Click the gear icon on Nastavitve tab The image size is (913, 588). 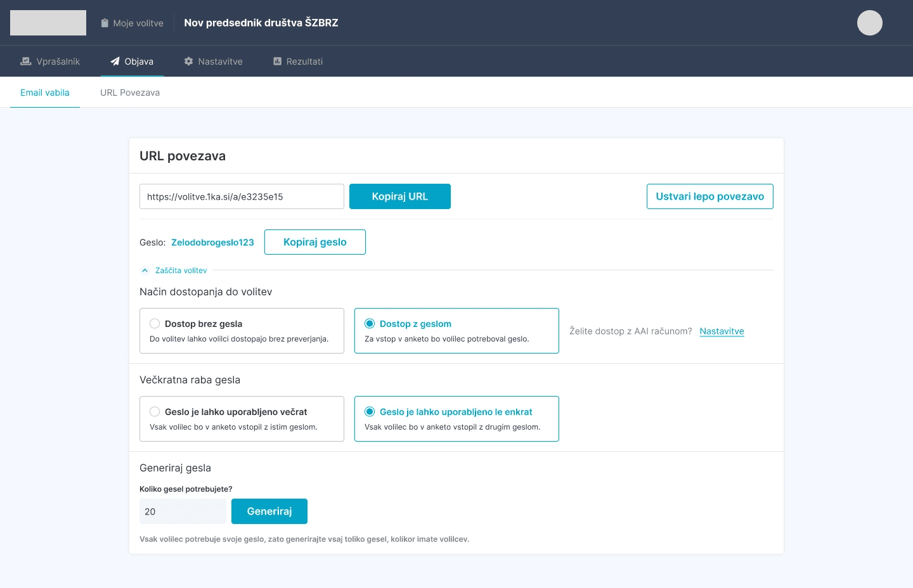pos(188,61)
